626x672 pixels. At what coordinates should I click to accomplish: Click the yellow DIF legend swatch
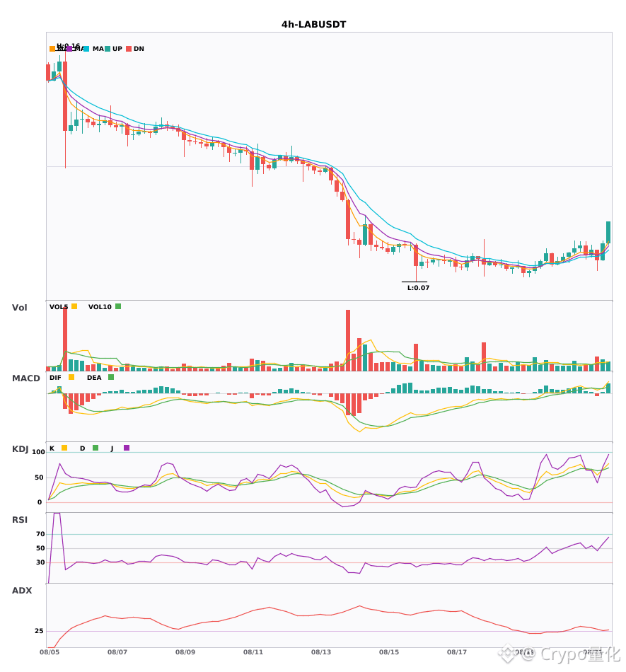pos(71,377)
